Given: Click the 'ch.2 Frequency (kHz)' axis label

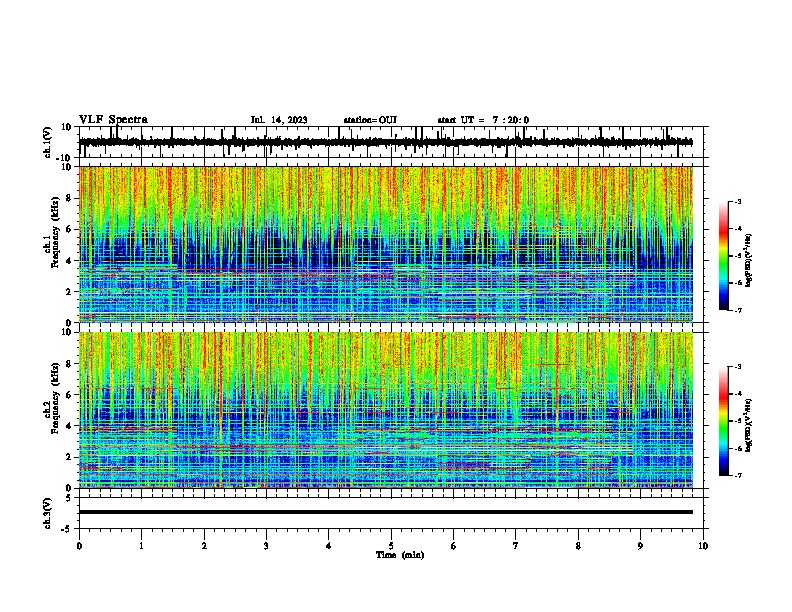Looking at the screenshot, I should click(x=52, y=398).
